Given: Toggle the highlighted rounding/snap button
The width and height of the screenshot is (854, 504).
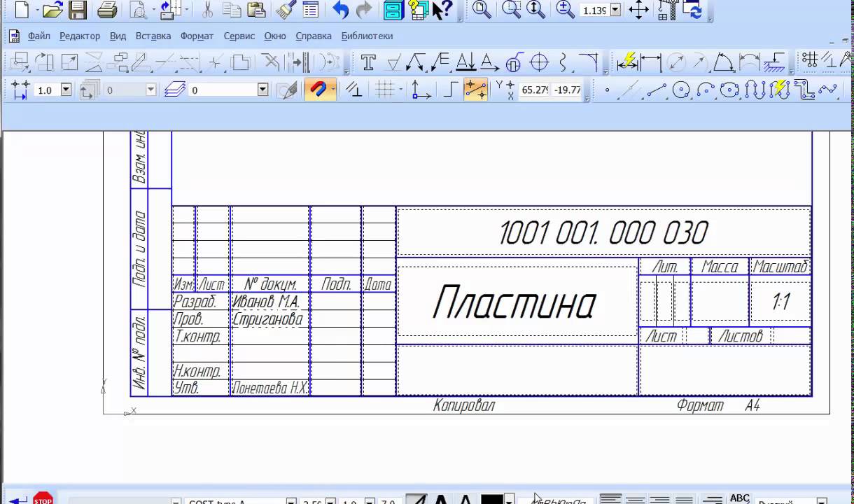Looking at the screenshot, I should 475,90.
